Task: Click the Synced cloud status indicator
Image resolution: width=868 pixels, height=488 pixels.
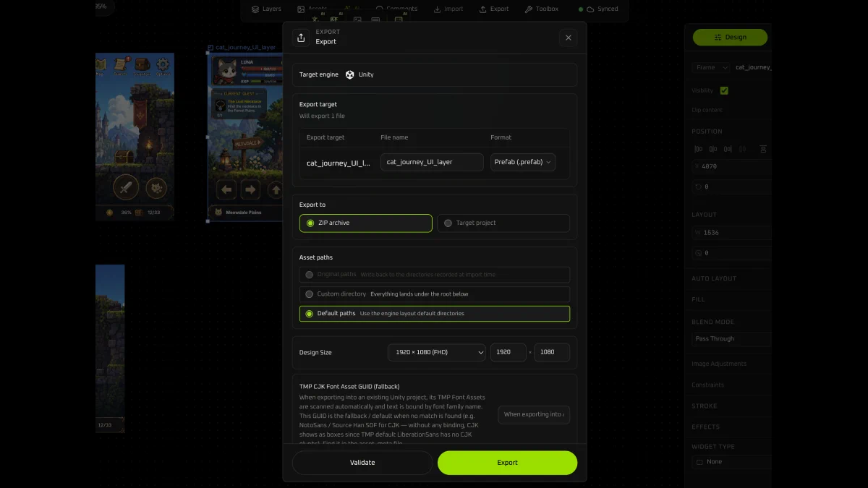Action: click(599, 9)
